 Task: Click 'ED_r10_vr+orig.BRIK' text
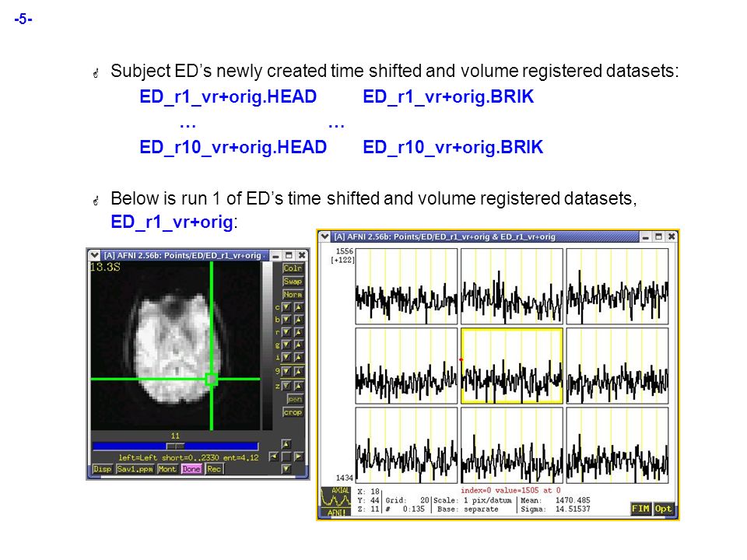coord(453,147)
